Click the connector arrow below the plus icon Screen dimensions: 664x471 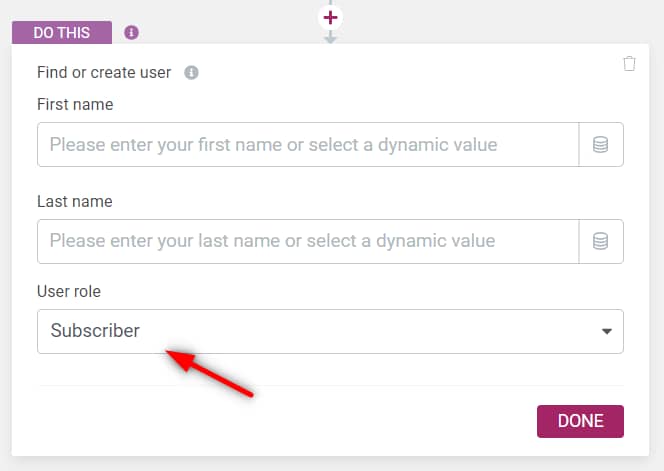click(x=330, y=38)
